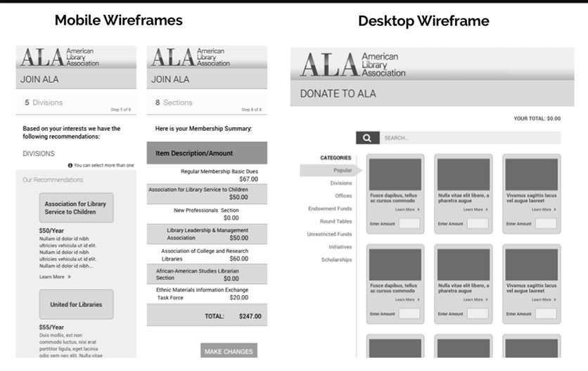Image resolution: width=588 pixels, height=371 pixels.
Task: Select the United for Libraries button
Action: tap(75, 304)
